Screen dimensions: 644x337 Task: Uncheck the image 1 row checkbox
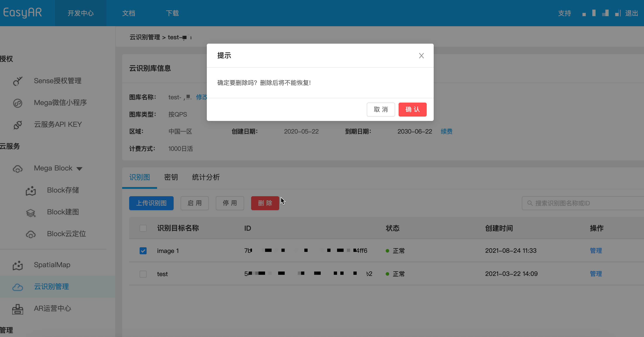(x=143, y=251)
